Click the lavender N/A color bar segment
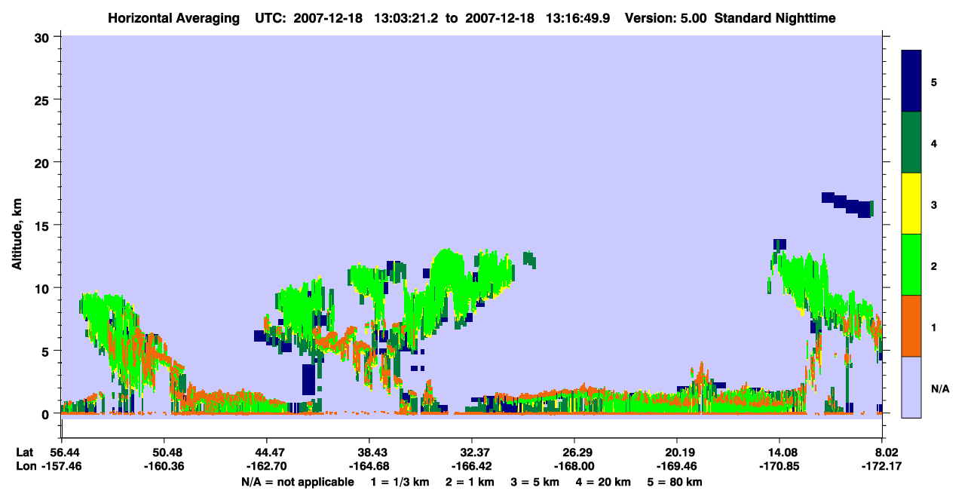The image size is (980, 503). [x=911, y=387]
